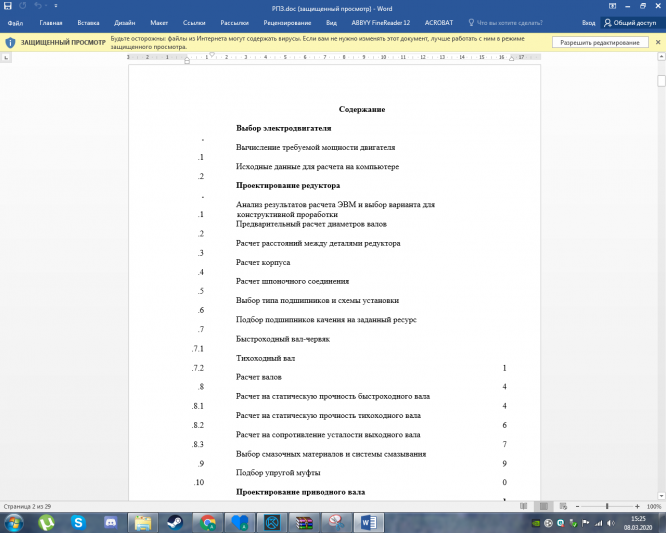Launch Discord from the taskbar
Image resolution: width=666 pixels, height=533 pixels.
(x=111, y=521)
